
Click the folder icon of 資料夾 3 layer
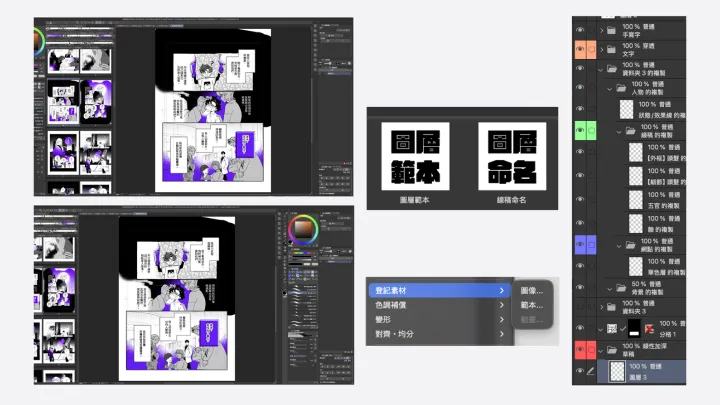(611, 307)
